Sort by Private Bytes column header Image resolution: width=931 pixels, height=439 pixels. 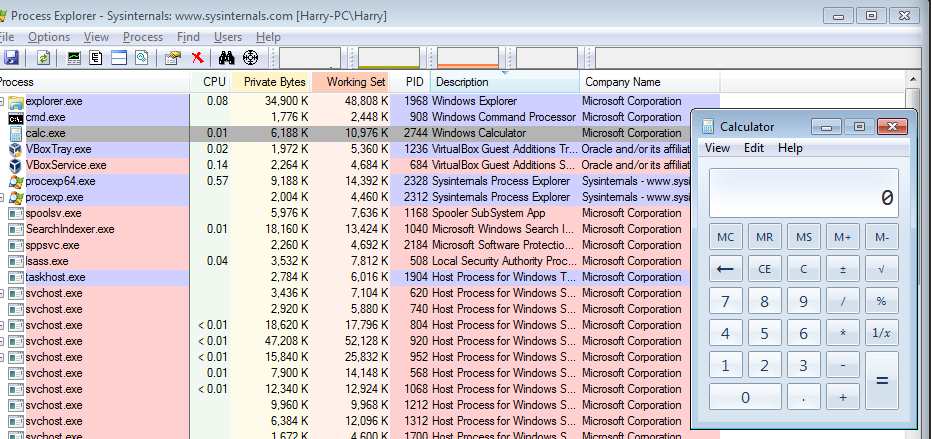coord(271,82)
